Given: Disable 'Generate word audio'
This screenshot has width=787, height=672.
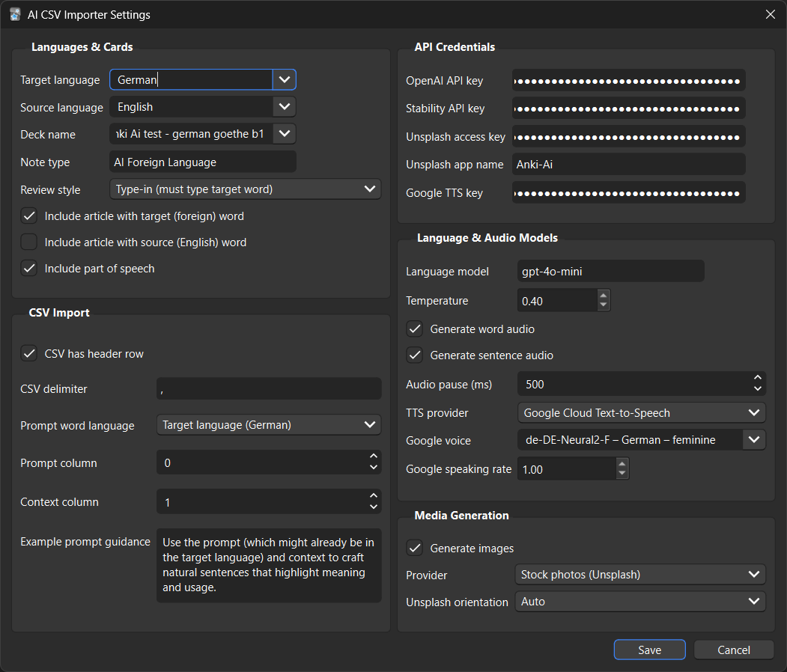Looking at the screenshot, I should click(x=415, y=329).
